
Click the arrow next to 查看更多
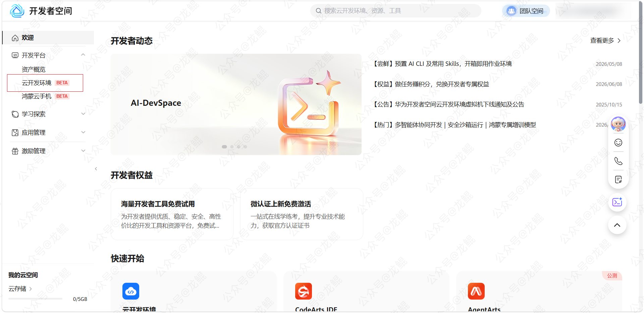[619, 41]
